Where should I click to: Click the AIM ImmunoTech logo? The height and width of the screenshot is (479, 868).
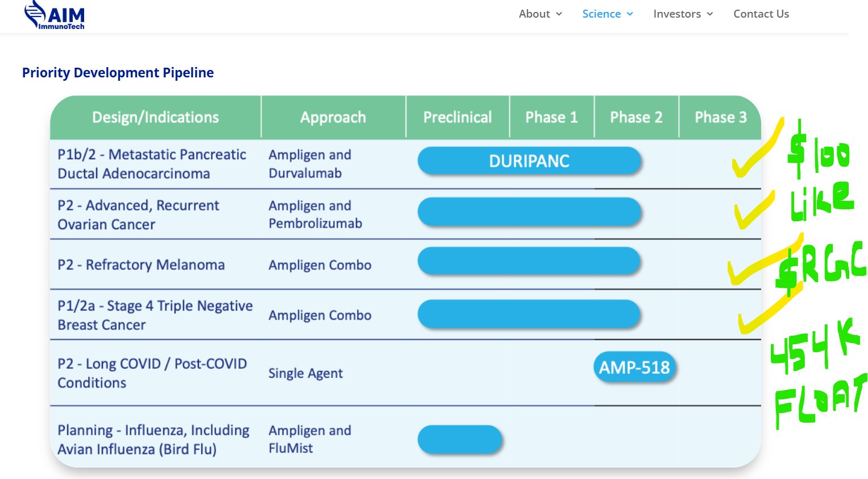pyautogui.click(x=55, y=15)
